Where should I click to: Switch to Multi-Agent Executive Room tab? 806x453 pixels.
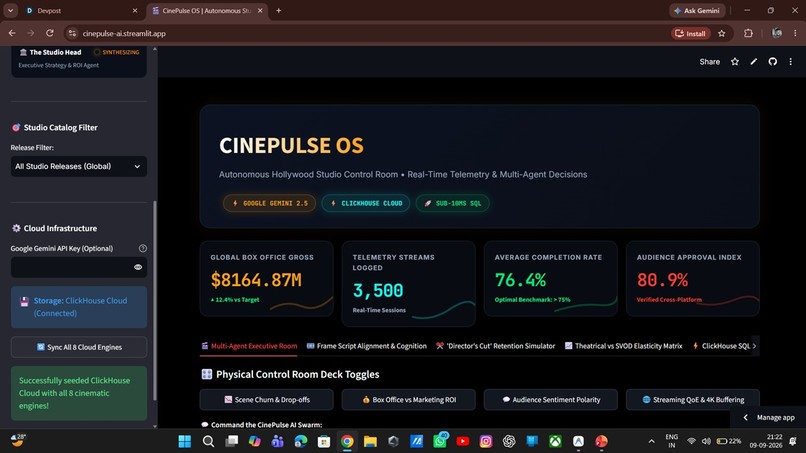click(x=249, y=346)
